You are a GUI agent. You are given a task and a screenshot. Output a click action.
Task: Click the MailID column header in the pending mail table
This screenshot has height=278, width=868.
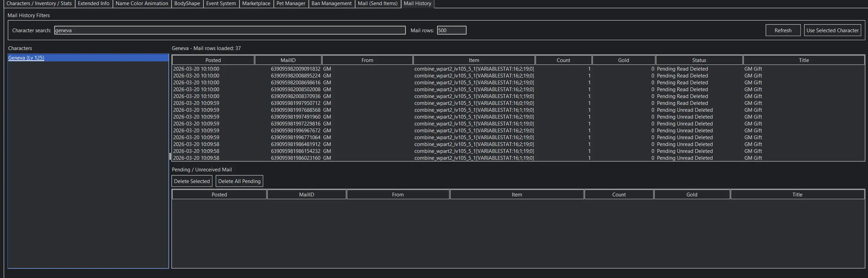[307, 194]
